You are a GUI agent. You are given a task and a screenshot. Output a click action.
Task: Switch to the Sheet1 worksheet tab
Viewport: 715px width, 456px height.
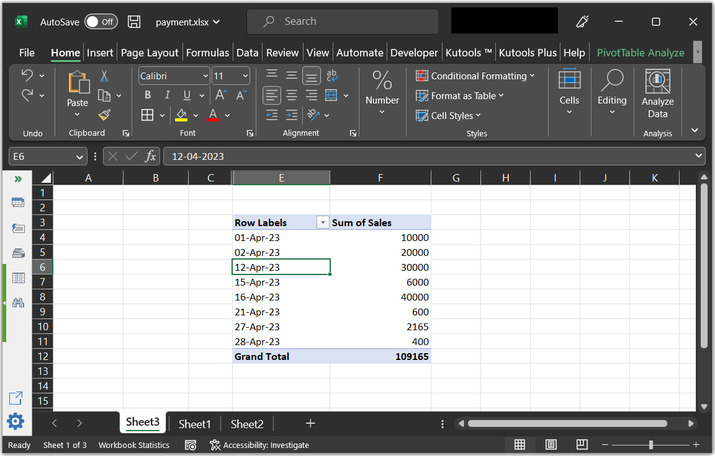(x=195, y=424)
